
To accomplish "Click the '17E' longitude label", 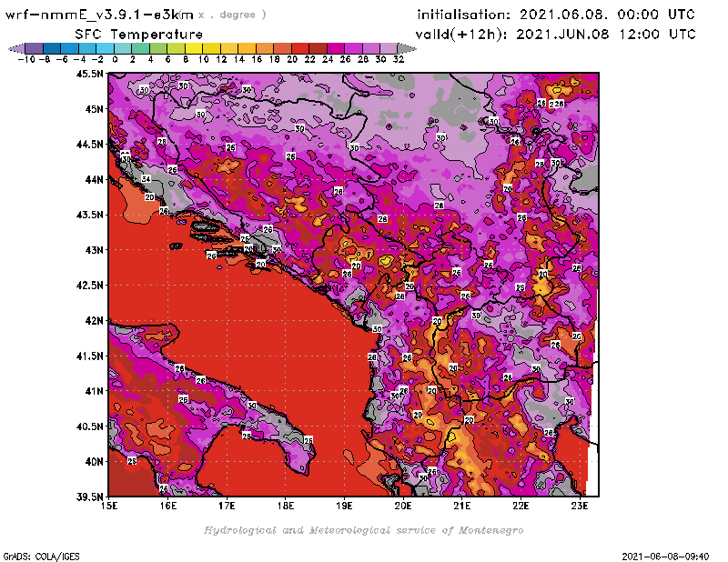I will (227, 506).
